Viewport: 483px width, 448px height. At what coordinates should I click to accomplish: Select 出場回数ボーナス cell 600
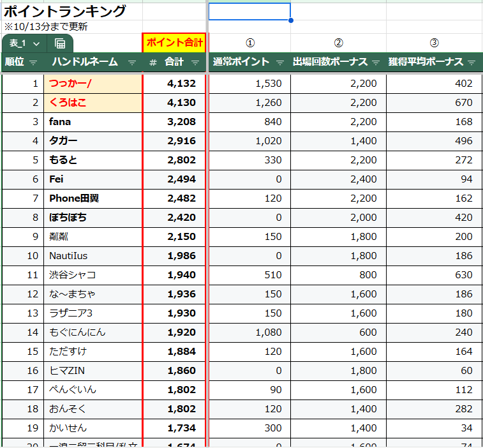(338, 332)
